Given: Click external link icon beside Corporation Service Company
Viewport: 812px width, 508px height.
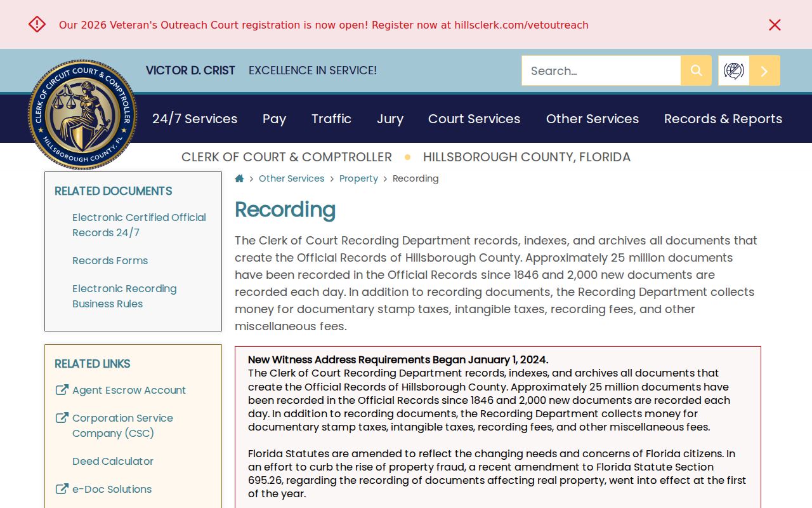Looking at the screenshot, I should pyautogui.click(x=62, y=418).
